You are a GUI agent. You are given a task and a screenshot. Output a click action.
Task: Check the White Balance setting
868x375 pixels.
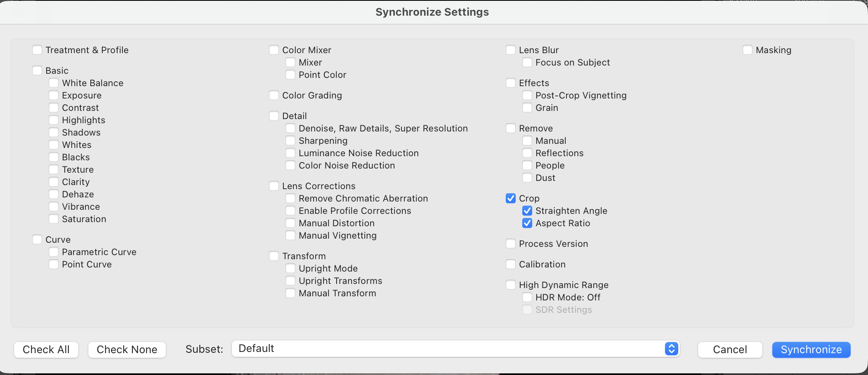tap(54, 82)
